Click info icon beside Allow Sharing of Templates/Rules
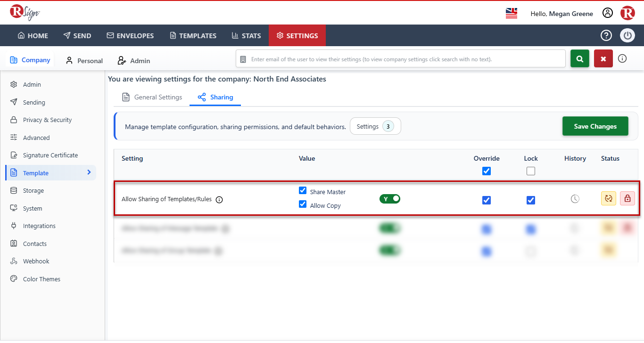 click(x=219, y=200)
